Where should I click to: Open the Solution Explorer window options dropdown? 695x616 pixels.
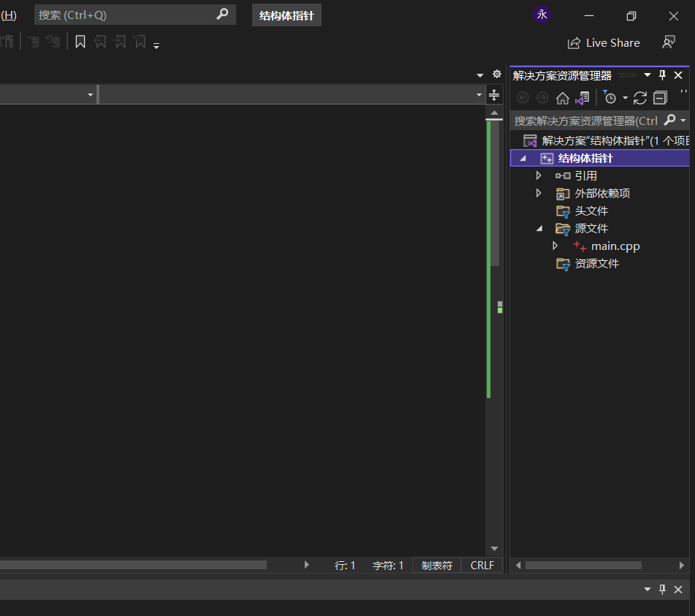[647, 75]
